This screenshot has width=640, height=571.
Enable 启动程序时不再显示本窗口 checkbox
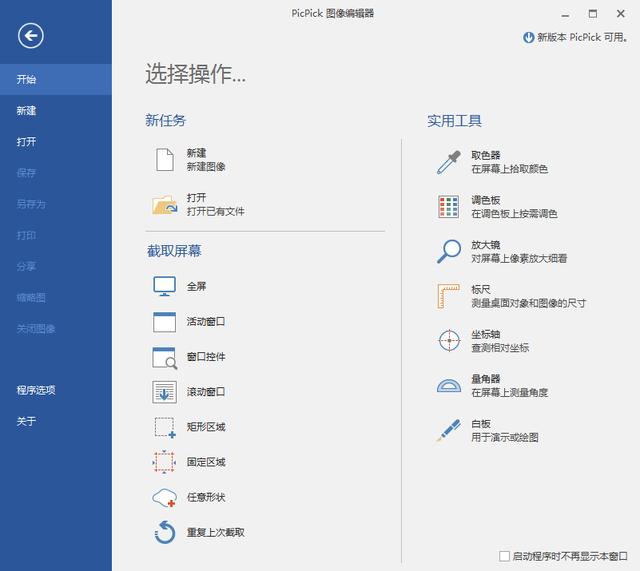[504, 556]
